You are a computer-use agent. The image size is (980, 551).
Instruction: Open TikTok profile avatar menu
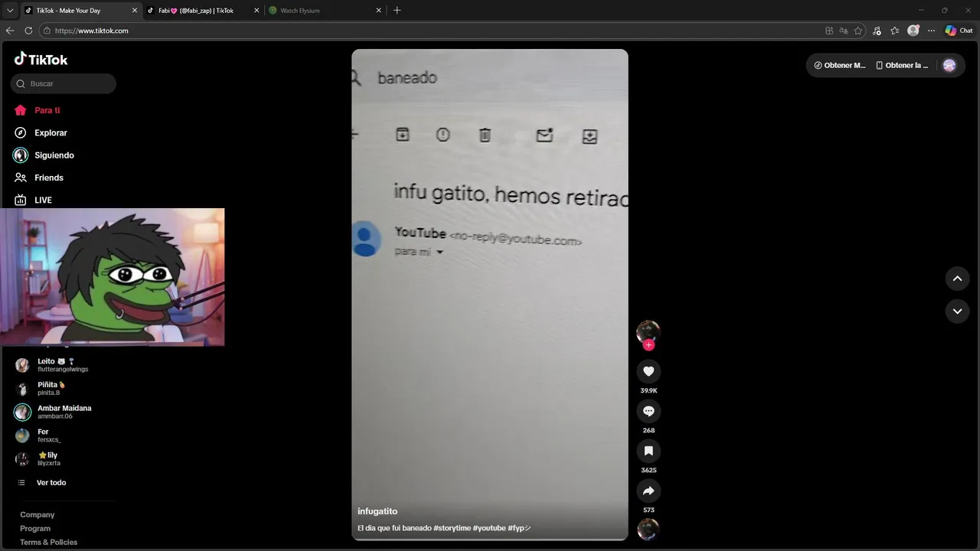click(x=949, y=65)
